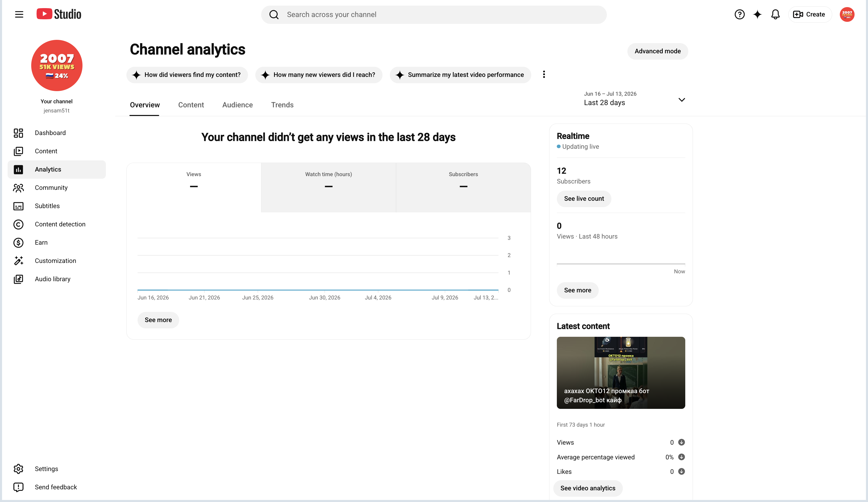Screen dimensions: 868x502
Task: Click the "jensam51t" channel name
Action: click(x=57, y=111)
